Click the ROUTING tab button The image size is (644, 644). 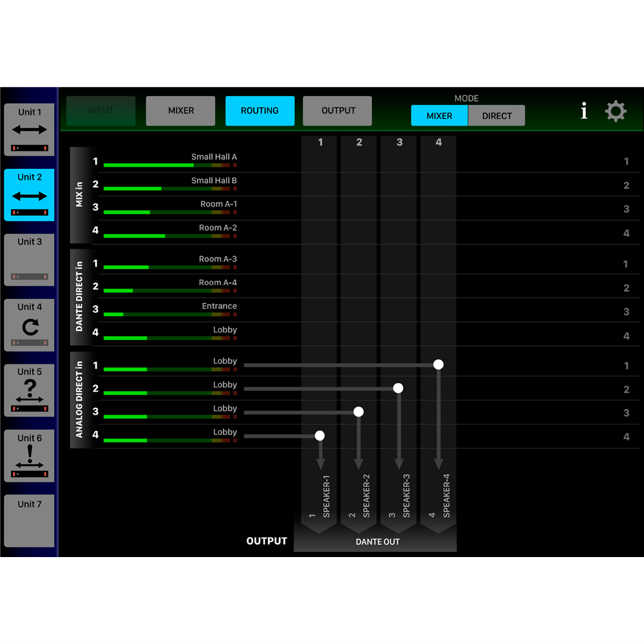click(x=260, y=111)
